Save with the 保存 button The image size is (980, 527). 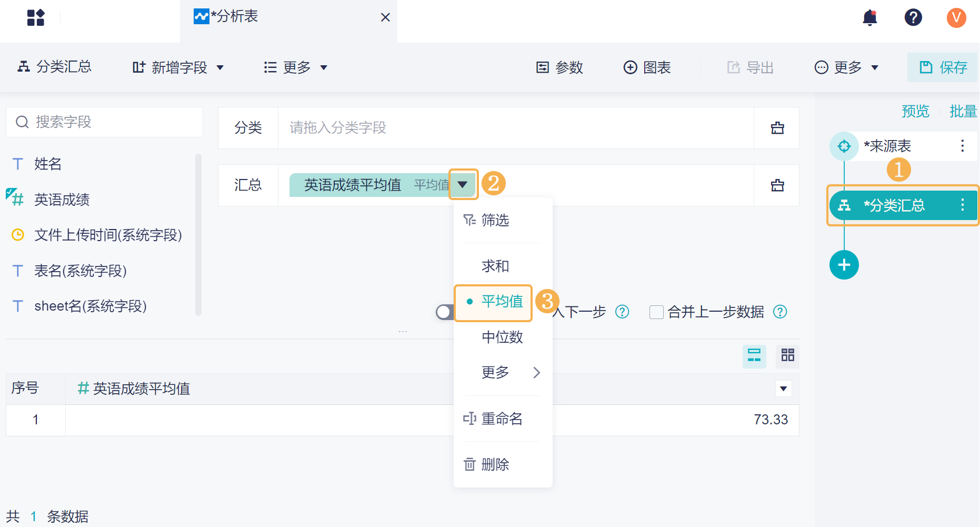tap(943, 67)
